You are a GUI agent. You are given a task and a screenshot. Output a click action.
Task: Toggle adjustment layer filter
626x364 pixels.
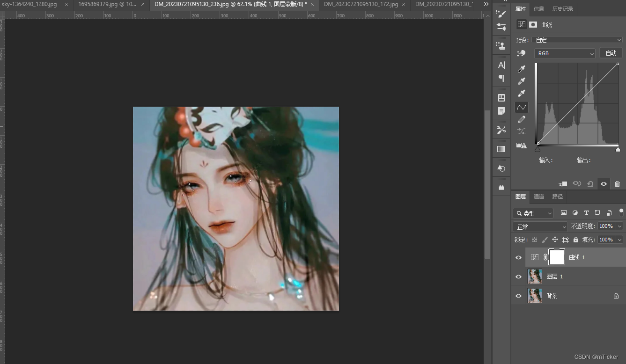pyautogui.click(x=575, y=213)
